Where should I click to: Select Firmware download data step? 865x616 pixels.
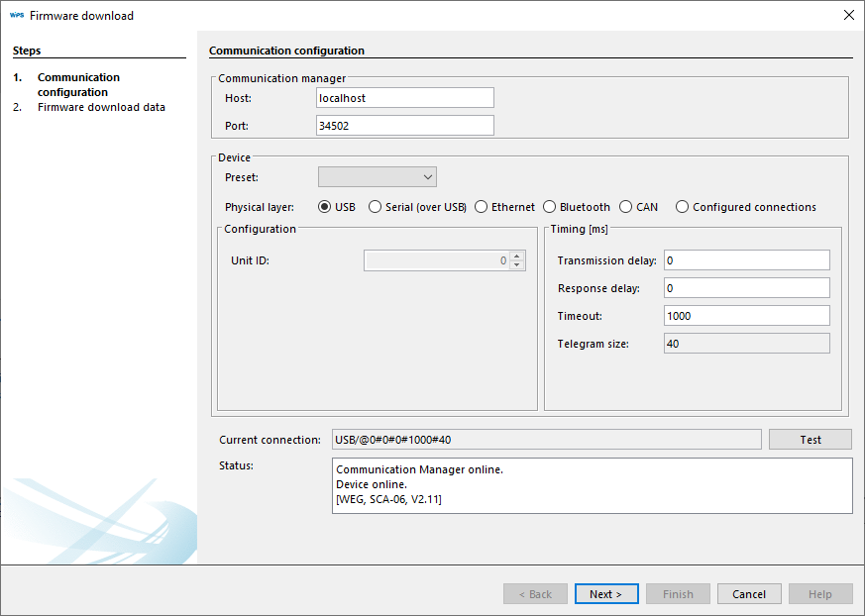coord(101,107)
